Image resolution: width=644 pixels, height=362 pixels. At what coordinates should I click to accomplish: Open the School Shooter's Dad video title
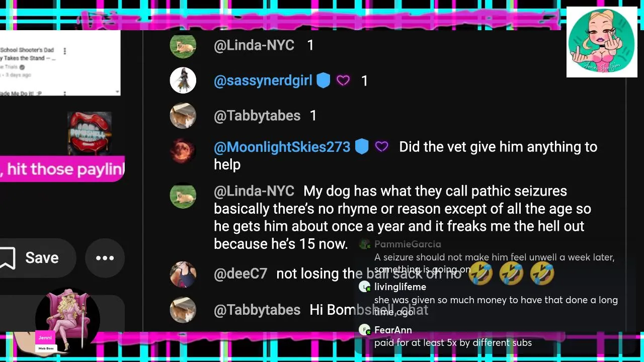(x=28, y=54)
